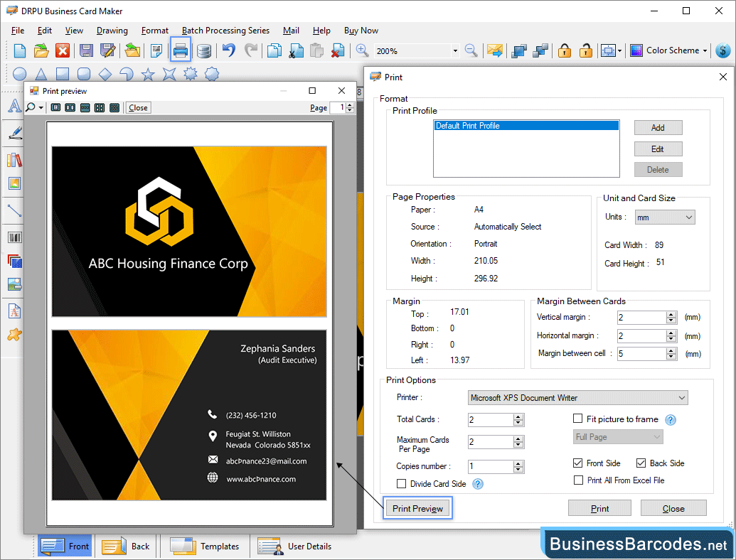736x560 pixels.
Task: Select the Five-point star shape tool
Action: coord(148,74)
